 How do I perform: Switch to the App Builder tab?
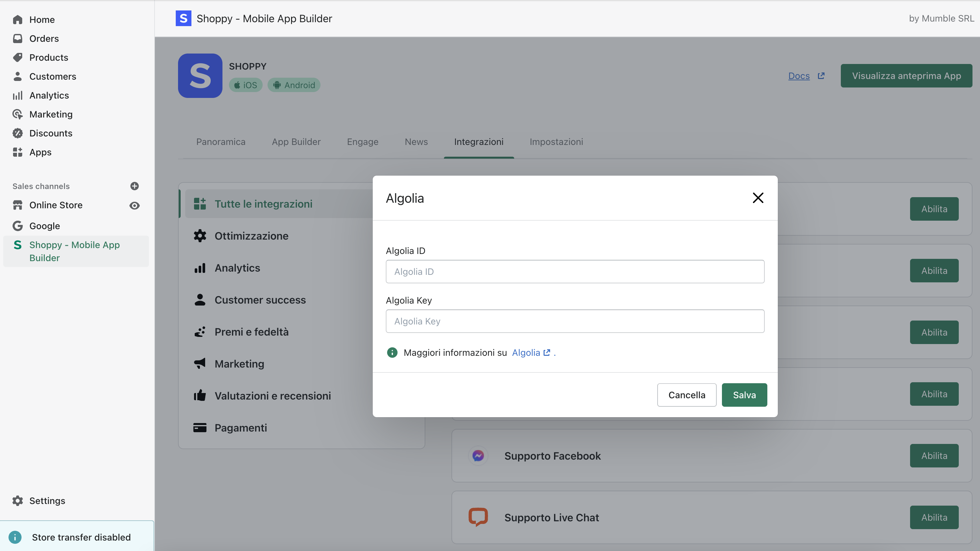296,142
